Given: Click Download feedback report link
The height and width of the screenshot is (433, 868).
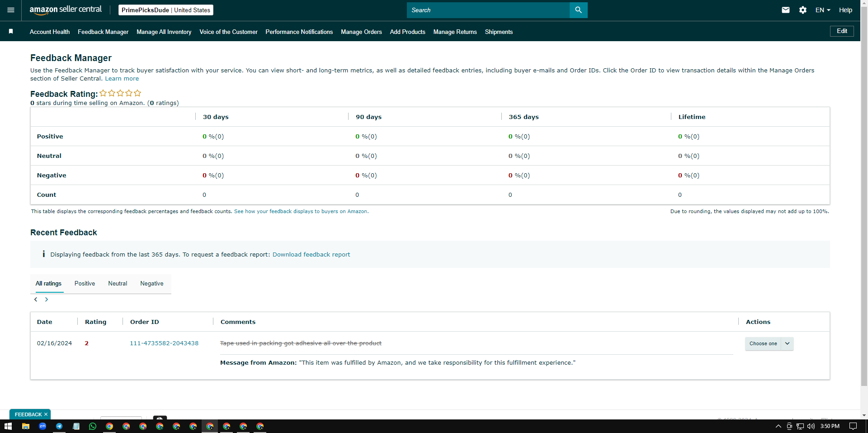Looking at the screenshot, I should click(x=311, y=254).
